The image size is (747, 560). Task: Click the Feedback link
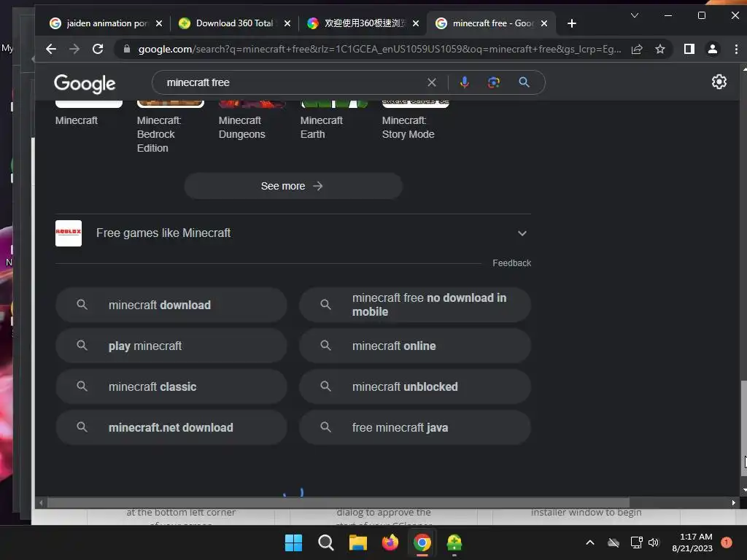(511, 263)
